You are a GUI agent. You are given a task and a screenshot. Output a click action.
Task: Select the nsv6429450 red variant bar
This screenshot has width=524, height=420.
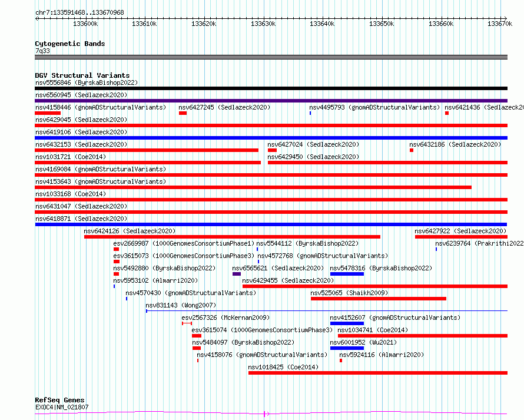coord(387,163)
